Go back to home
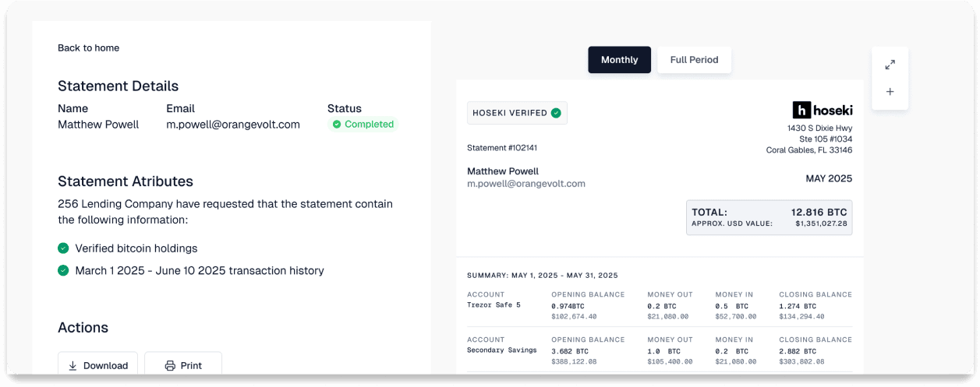 click(88, 48)
